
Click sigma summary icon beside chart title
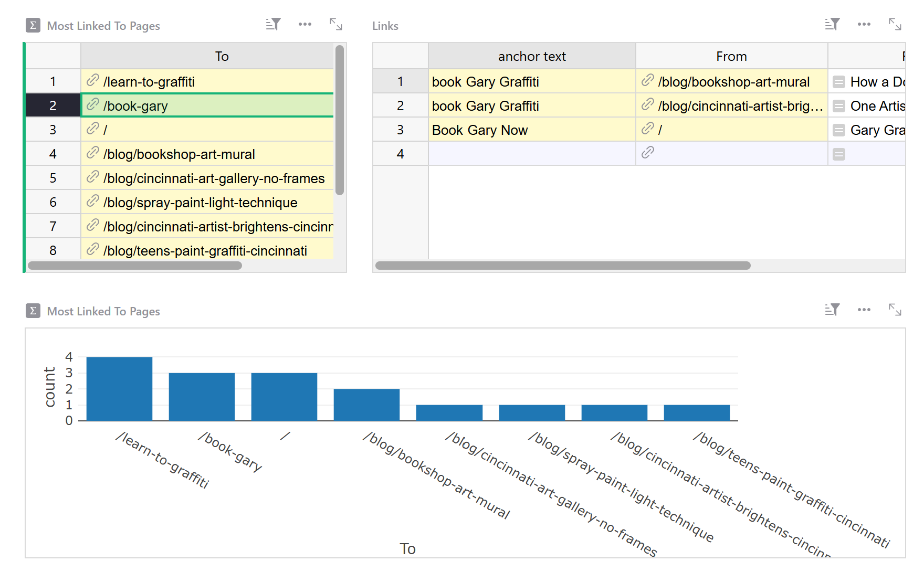point(33,311)
